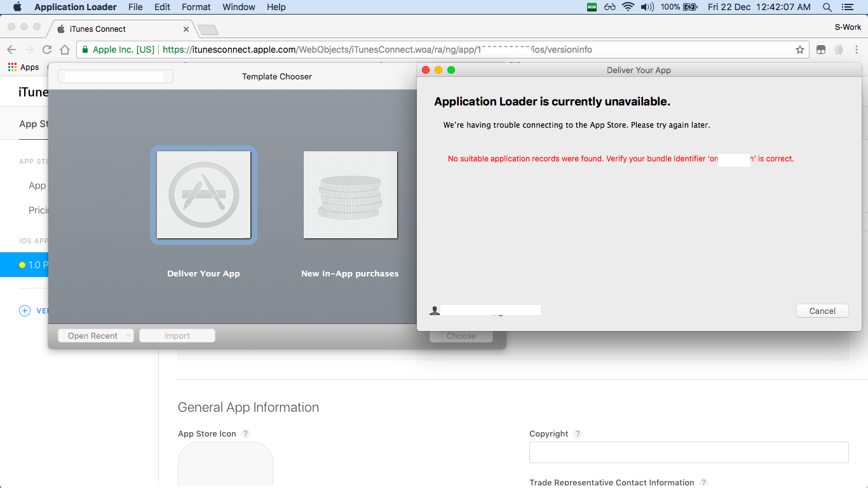Go back in Chrome

tap(11, 50)
